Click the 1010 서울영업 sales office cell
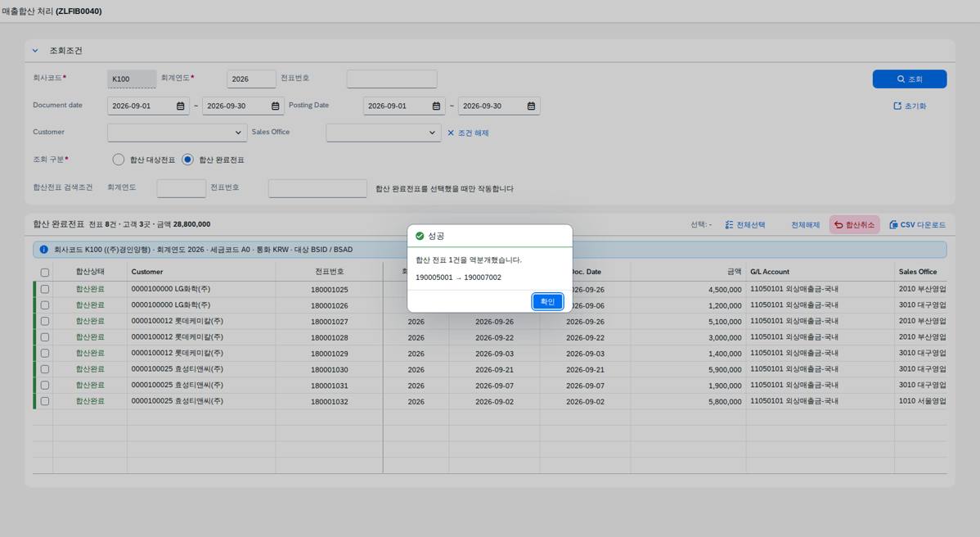This screenshot has height=537, width=980. coord(922,401)
